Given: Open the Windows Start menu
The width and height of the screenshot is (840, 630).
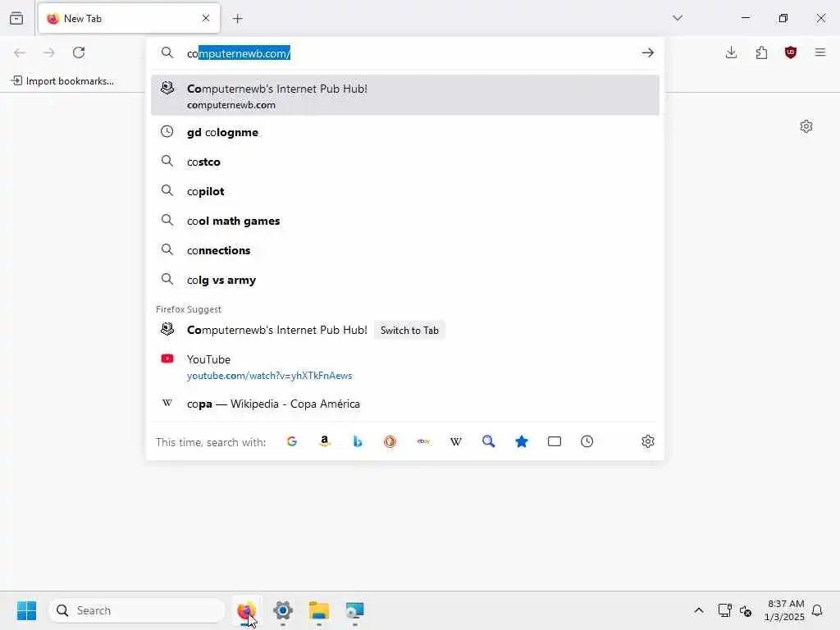Looking at the screenshot, I should 26,610.
